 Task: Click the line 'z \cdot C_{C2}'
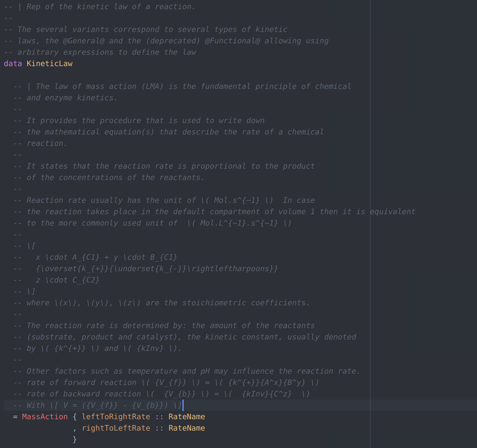(67, 280)
